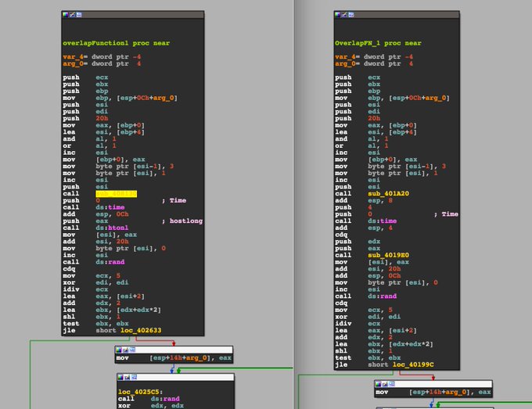Click the pencil edit icon on the overlapFunction1 node

click(72, 15)
